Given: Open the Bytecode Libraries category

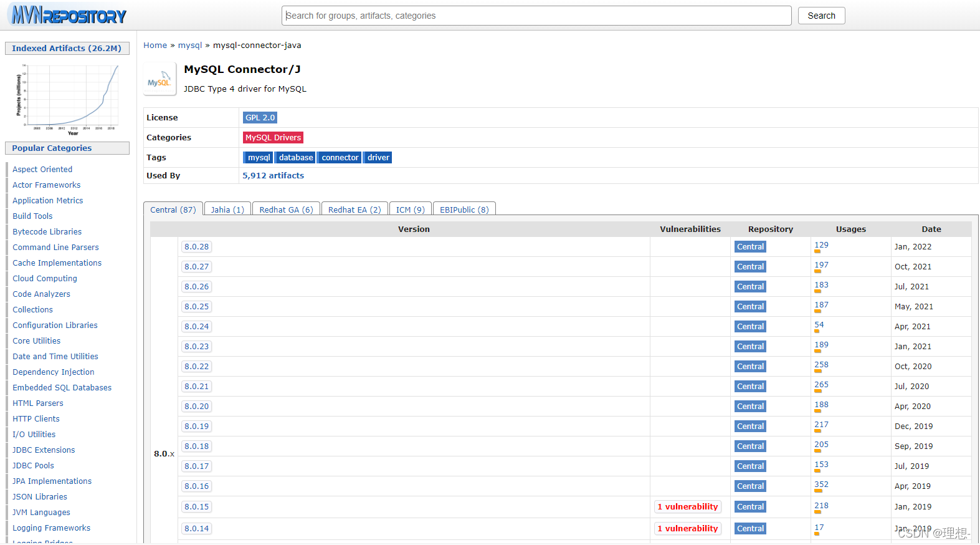Looking at the screenshot, I should (x=47, y=232).
